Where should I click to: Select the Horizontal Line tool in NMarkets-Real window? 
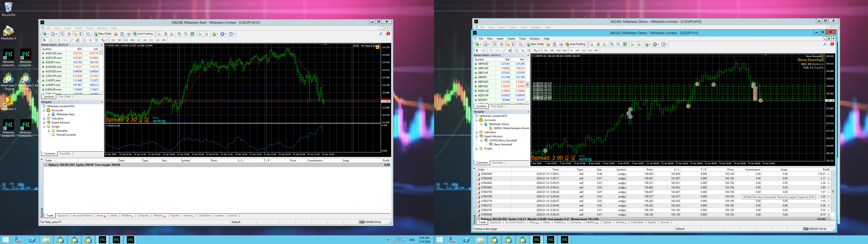(x=65, y=40)
